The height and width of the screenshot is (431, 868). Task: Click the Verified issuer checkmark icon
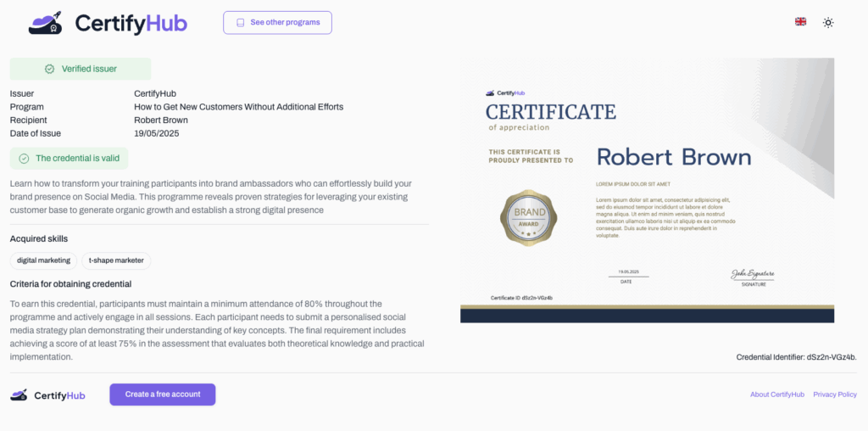tap(49, 69)
